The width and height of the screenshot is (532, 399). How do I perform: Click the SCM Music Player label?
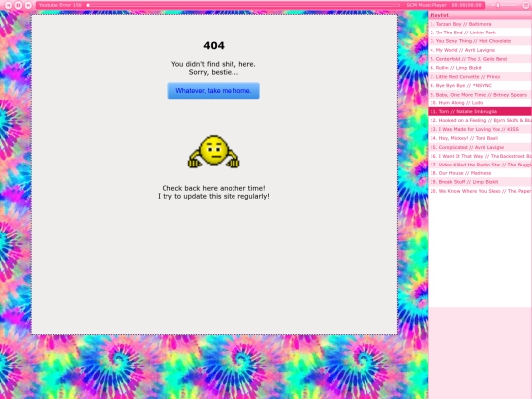427,5
